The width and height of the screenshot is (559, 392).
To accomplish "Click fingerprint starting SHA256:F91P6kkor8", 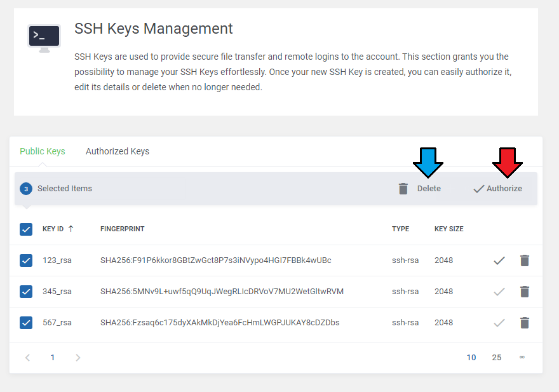I will coord(216,260).
